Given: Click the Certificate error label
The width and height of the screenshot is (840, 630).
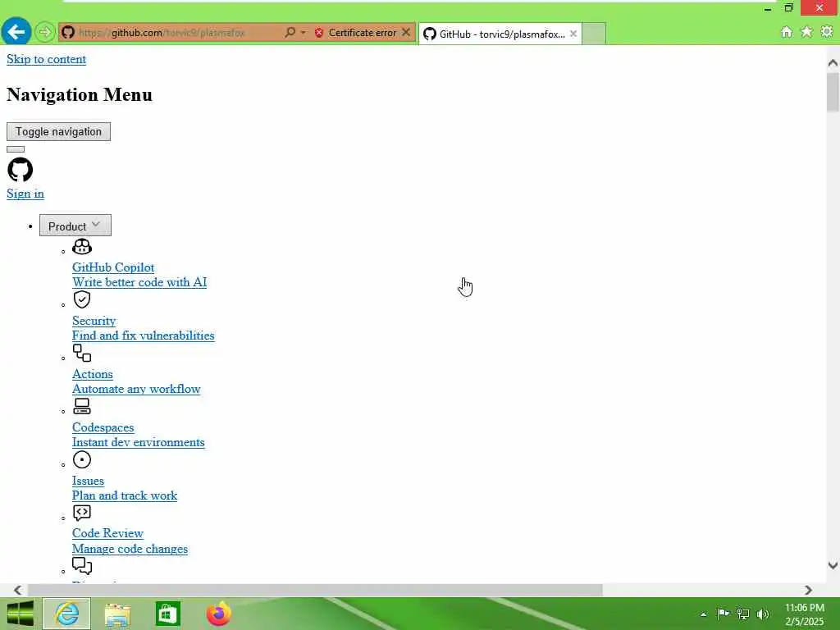Looking at the screenshot, I should click(362, 33).
